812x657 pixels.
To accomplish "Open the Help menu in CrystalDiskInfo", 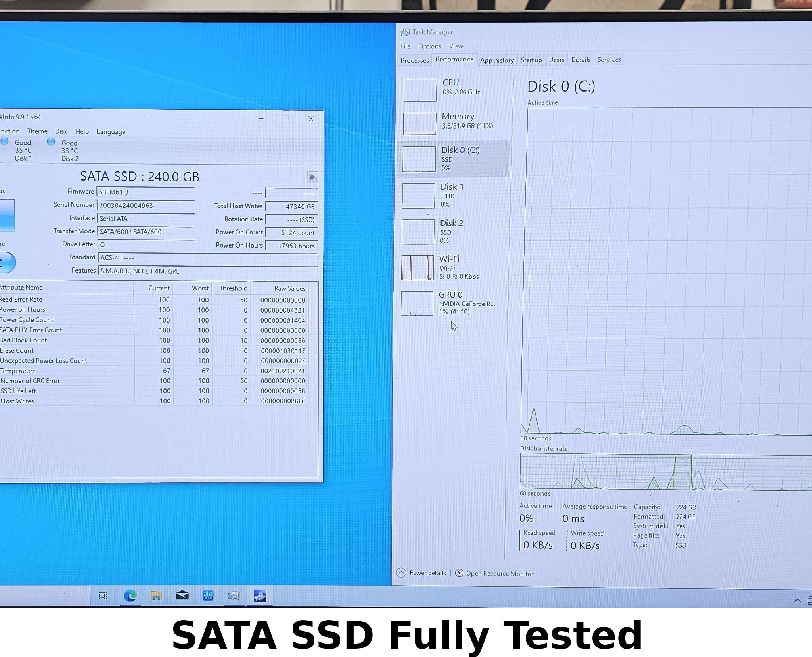I will coord(82,131).
